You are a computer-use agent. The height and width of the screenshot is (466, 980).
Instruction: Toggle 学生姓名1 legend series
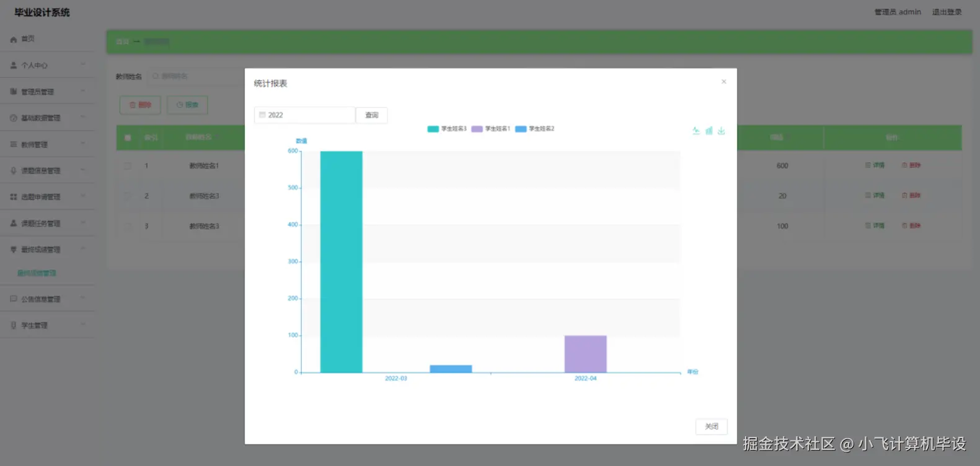491,129
